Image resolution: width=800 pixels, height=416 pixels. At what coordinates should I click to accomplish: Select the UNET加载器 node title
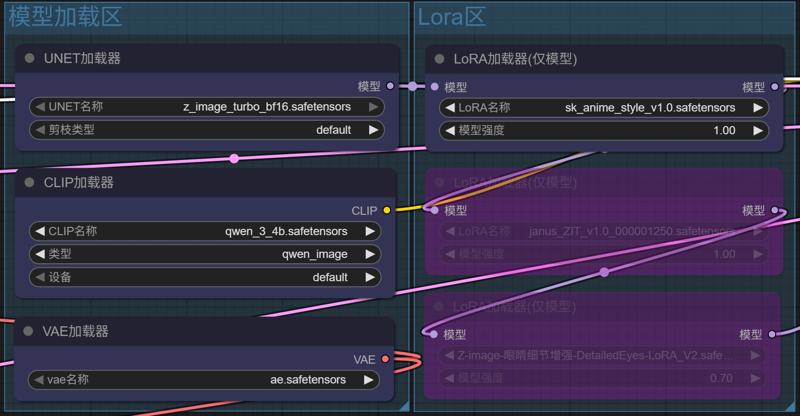[x=82, y=58]
